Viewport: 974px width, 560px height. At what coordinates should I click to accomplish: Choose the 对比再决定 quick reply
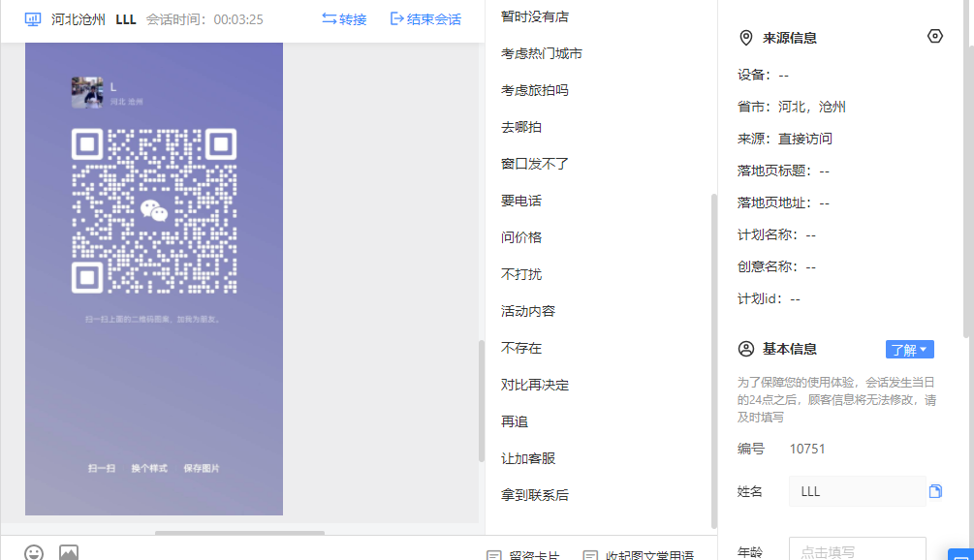coord(535,385)
